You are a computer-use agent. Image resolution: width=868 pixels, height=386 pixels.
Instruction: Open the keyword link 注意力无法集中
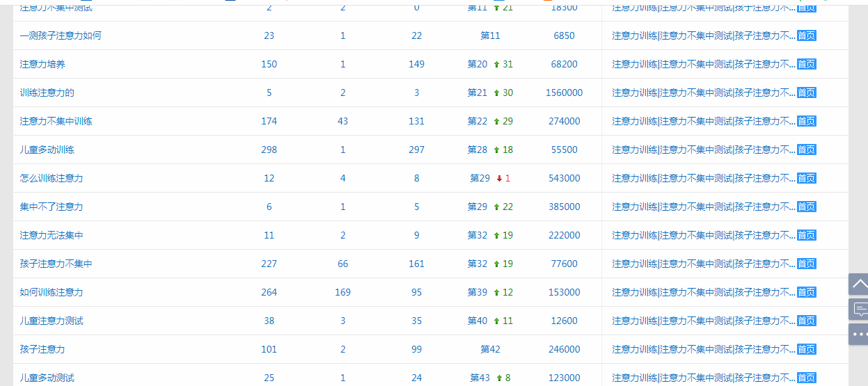[52, 235]
